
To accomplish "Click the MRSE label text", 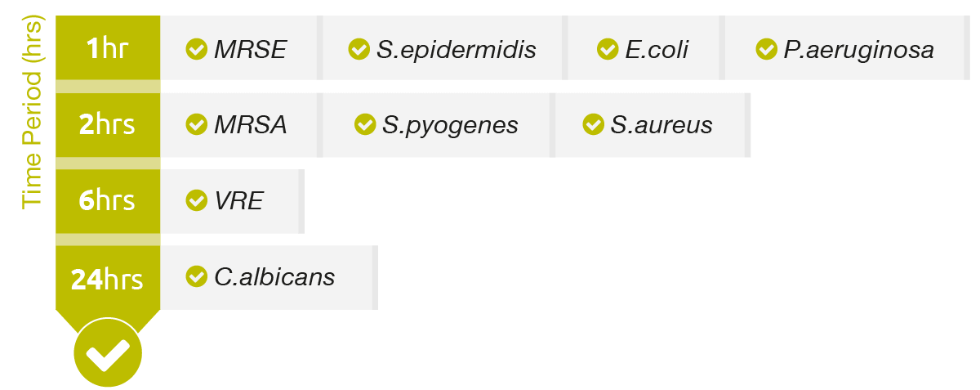I will (251, 50).
